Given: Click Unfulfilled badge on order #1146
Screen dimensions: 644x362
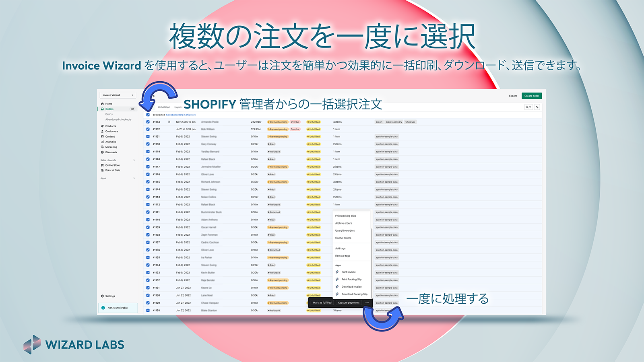Looking at the screenshot, I should tap(314, 175).
